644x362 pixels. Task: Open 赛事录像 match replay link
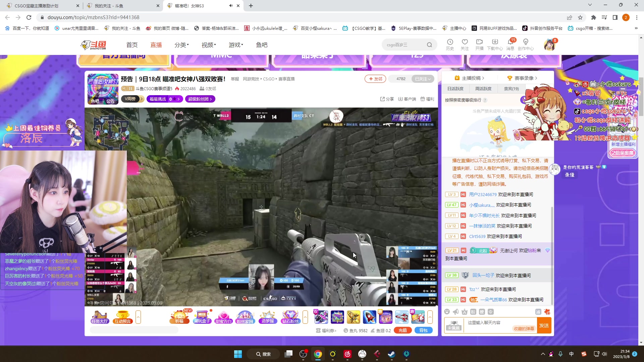click(523, 78)
